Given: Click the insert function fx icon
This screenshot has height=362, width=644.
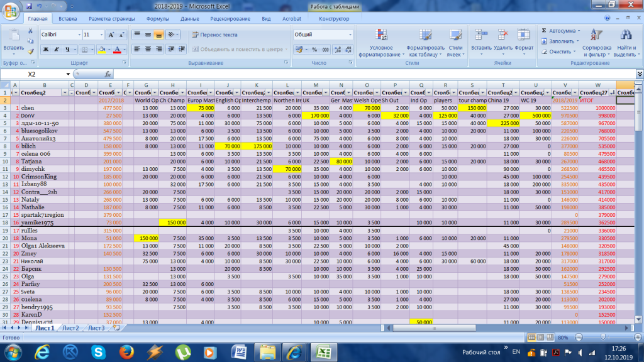Looking at the screenshot, I should (x=108, y=74).
